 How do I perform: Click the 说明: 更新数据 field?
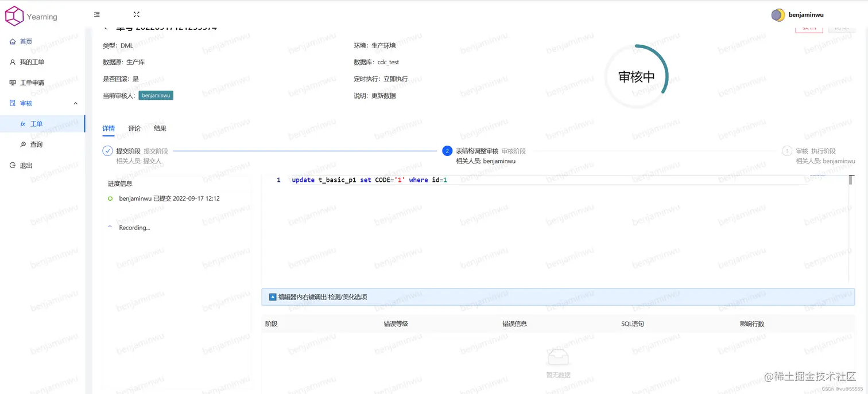(375, 96)
